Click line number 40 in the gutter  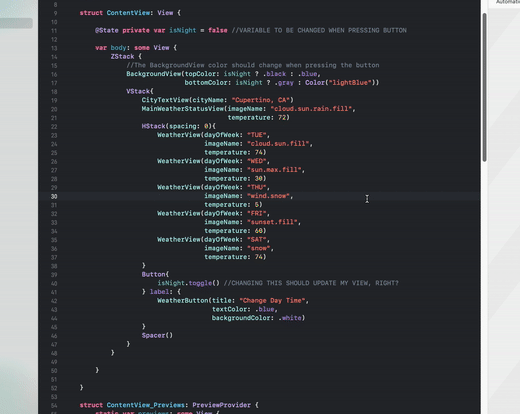coord(54,283)
